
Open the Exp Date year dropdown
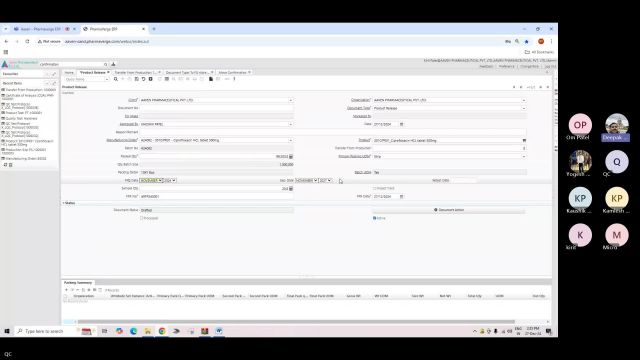[x=326, y=180]
